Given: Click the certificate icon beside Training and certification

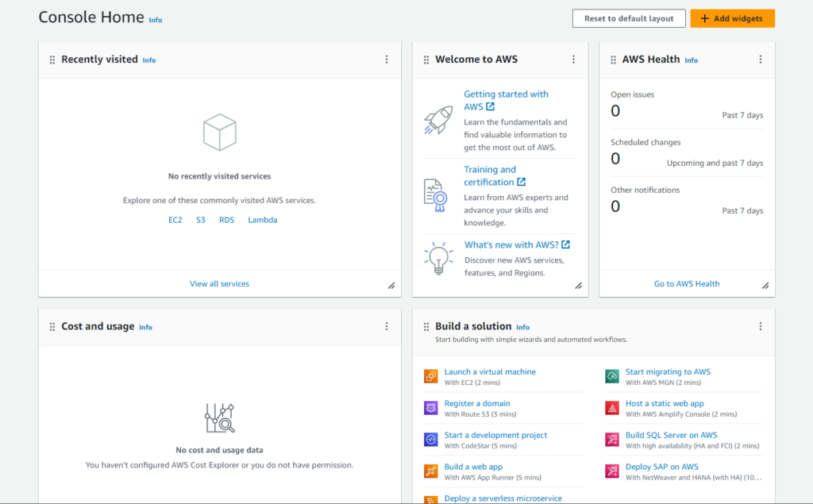Looking at the screenshot, I should [x=436, y=195].
